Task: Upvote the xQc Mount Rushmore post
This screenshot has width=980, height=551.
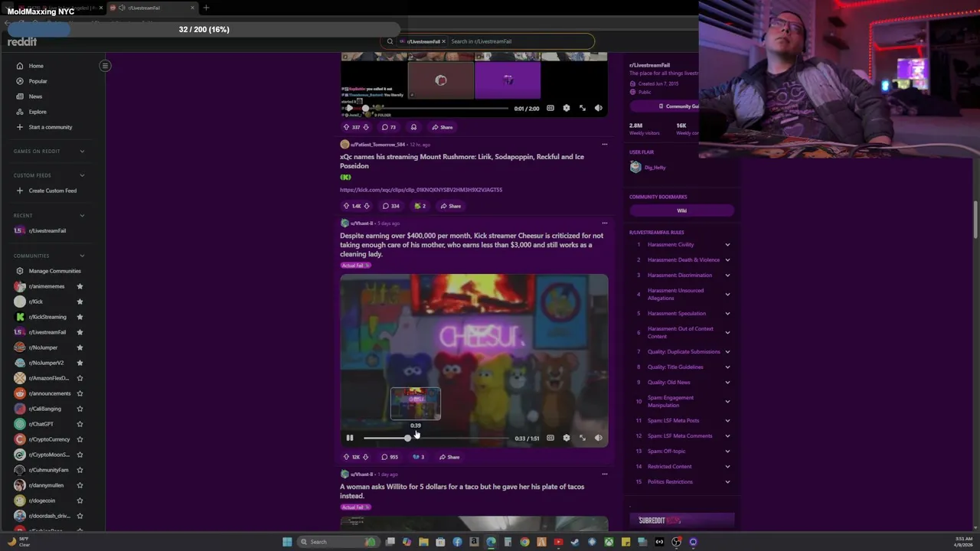Action: point(346,206)
